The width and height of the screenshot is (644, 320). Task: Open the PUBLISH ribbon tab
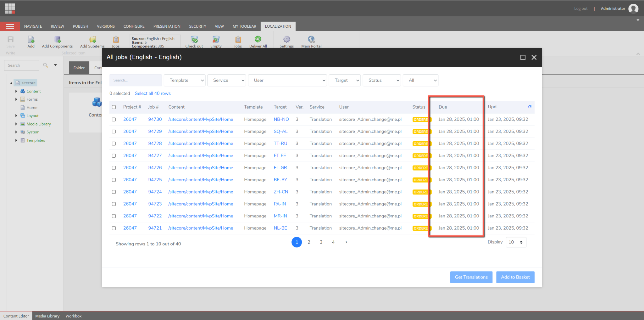[x=80, y=26]
